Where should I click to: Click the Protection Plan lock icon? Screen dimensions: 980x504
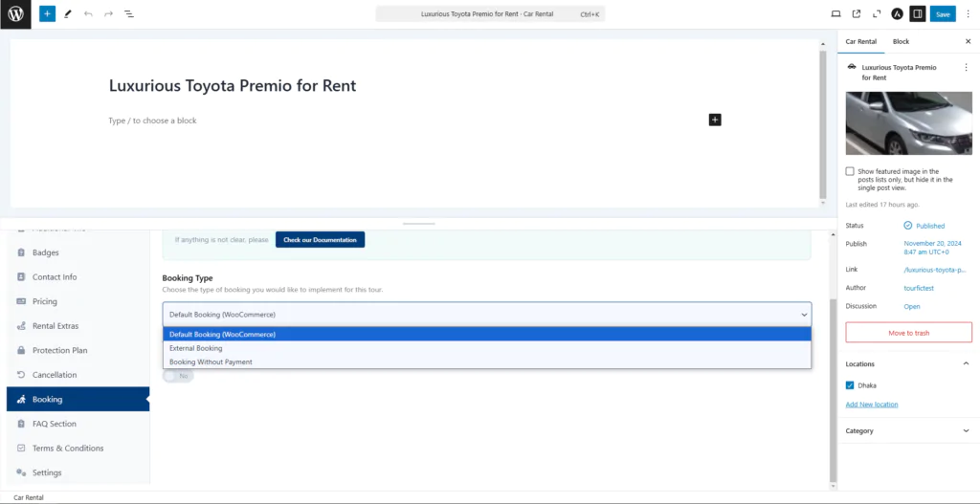[x=21, y=350]
